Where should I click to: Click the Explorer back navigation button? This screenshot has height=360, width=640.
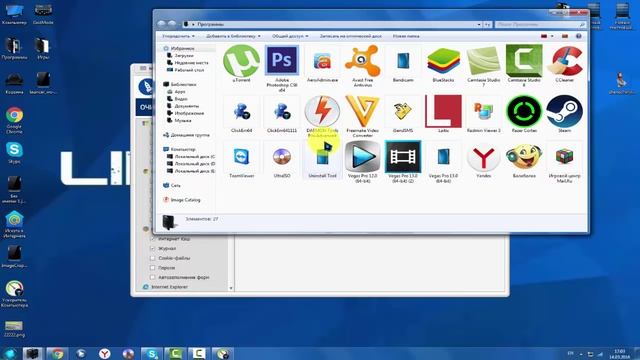(162, 24)
